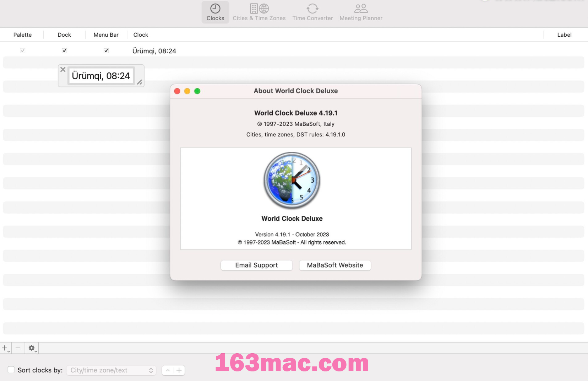Zoom the About window with green button
The width and height of the screenshot is (588, 381).
pyautogui.click(x=197, y=91)
